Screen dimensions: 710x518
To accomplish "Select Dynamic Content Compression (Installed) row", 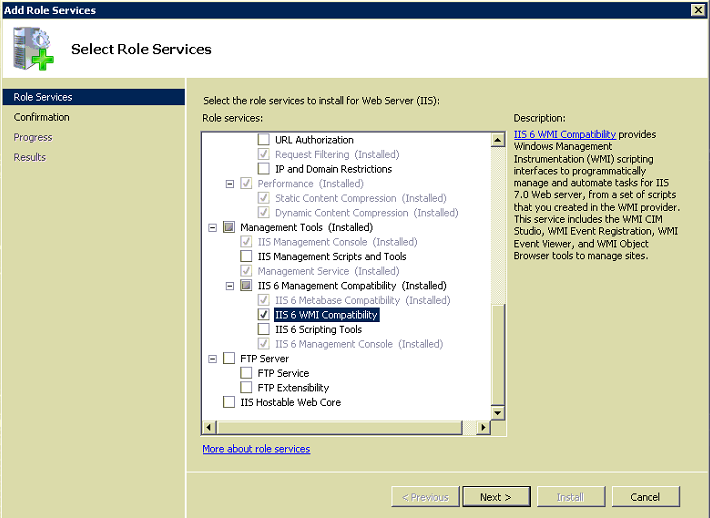I will pos(367,213).
